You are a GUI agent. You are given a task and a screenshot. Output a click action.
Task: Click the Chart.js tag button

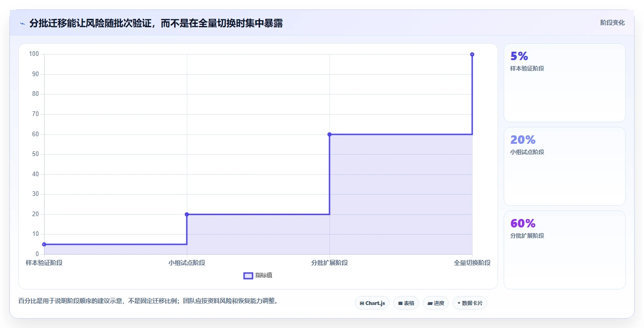(372, 303)
